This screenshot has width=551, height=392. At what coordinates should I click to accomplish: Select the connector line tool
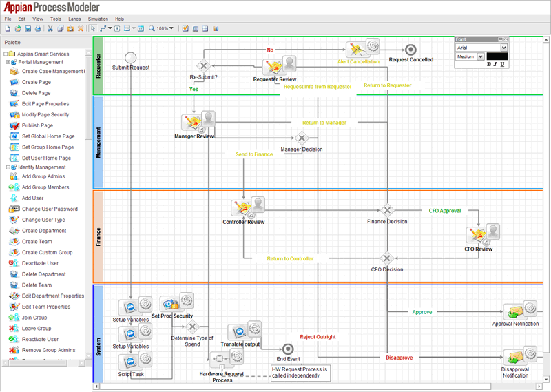[103, 28]
